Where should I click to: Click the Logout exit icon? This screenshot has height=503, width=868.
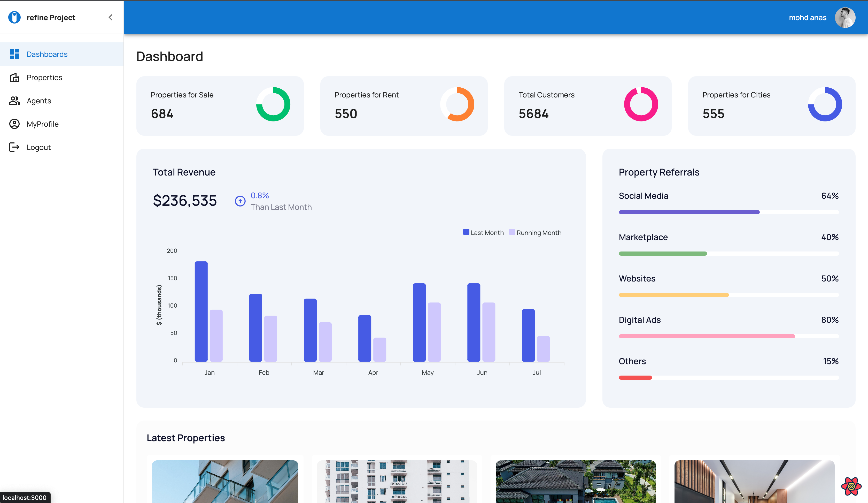point(14,147)
